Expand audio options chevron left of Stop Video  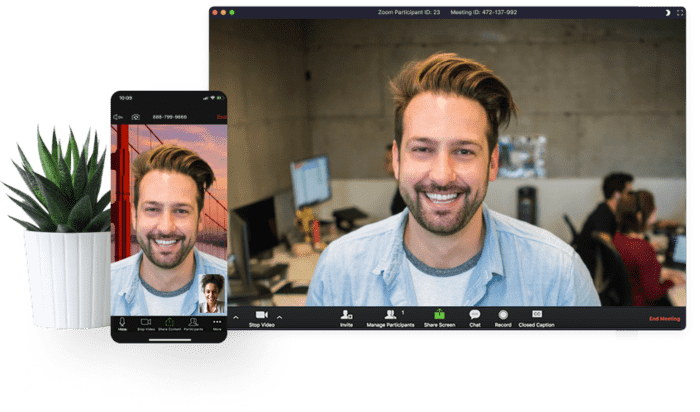point(236,317)
